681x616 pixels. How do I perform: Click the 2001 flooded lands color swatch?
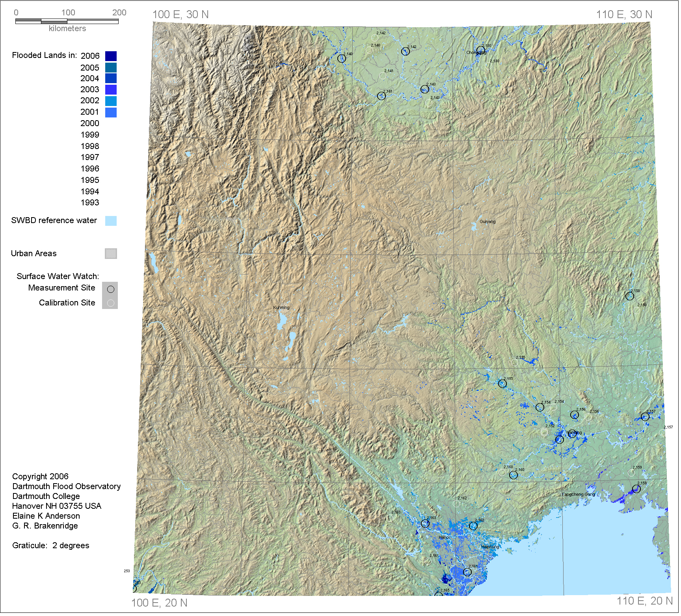tap(111, 113)
